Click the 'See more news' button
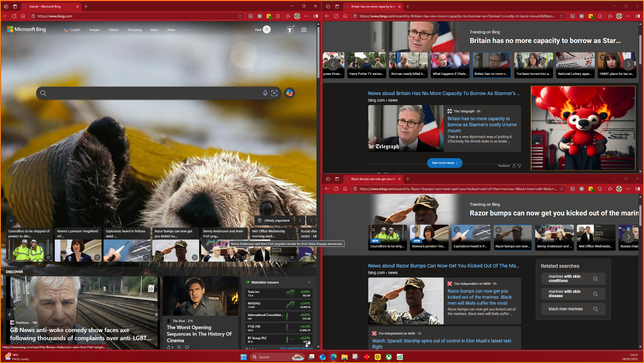 (445, 163)
